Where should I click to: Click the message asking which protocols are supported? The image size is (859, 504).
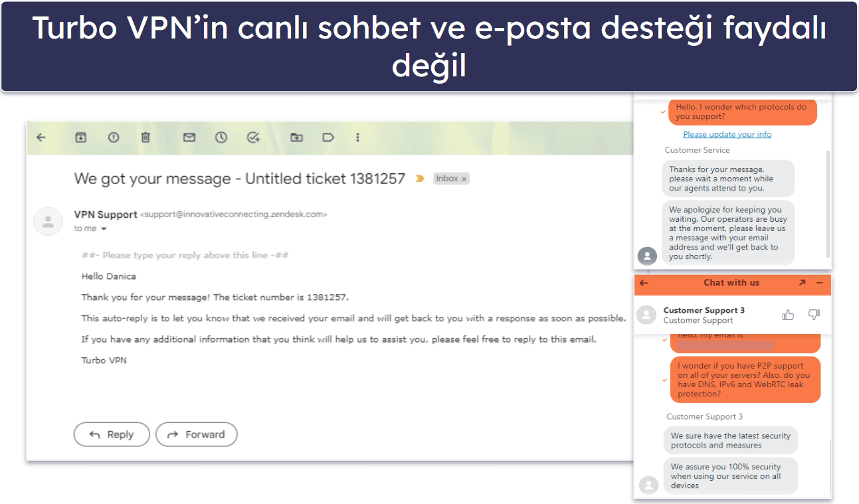(743, 112)
